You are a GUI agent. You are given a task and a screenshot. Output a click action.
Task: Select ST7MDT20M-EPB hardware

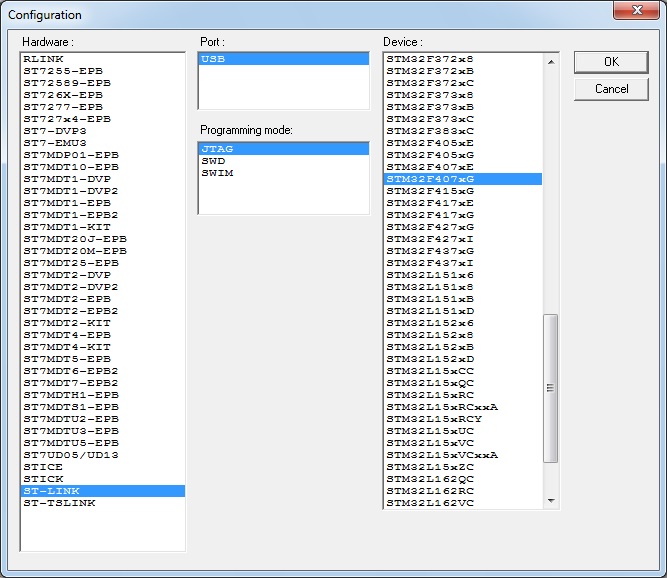[x=103, y=251]
